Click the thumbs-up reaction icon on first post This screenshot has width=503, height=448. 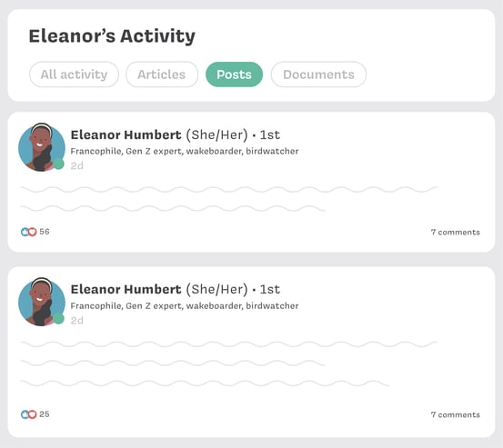(x=25, y=232)
